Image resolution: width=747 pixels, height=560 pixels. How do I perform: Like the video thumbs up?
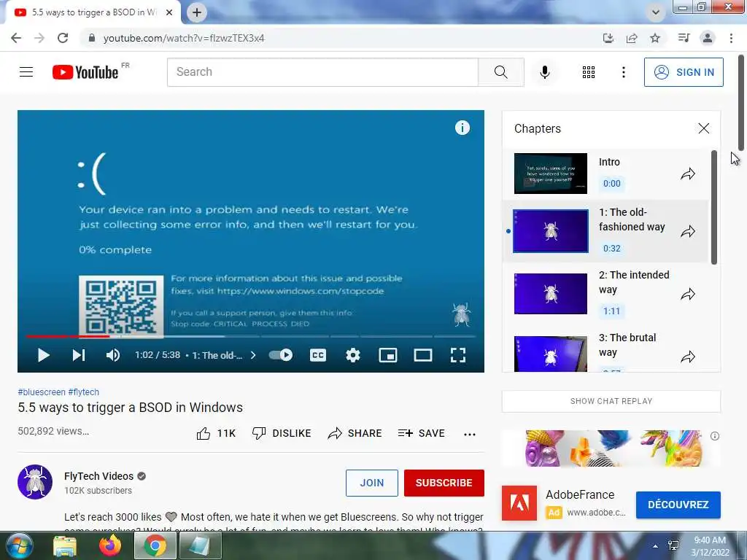(x=216, y=433)
